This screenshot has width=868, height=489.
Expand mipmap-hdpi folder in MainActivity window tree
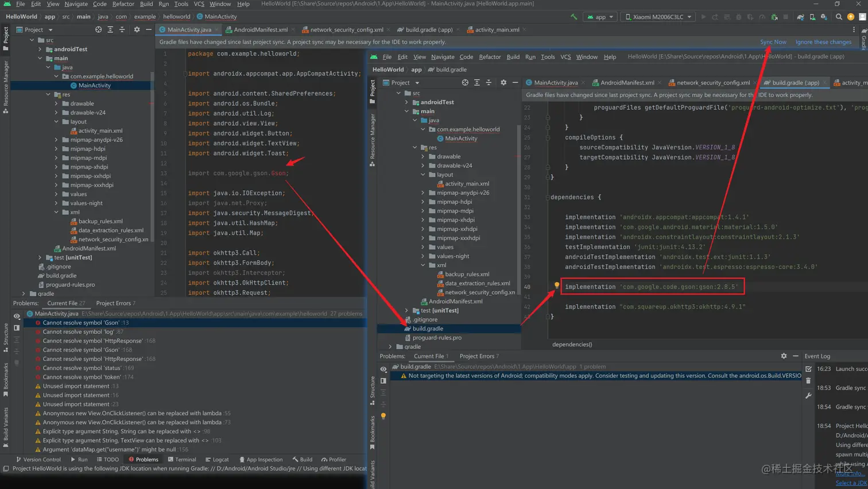coord(56,149)
